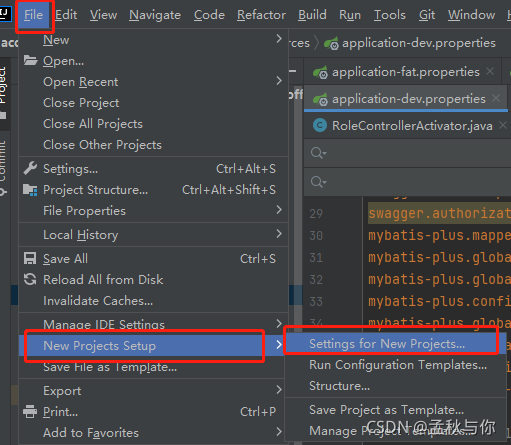Expand Add to Favorites submenu

[153, 433]
